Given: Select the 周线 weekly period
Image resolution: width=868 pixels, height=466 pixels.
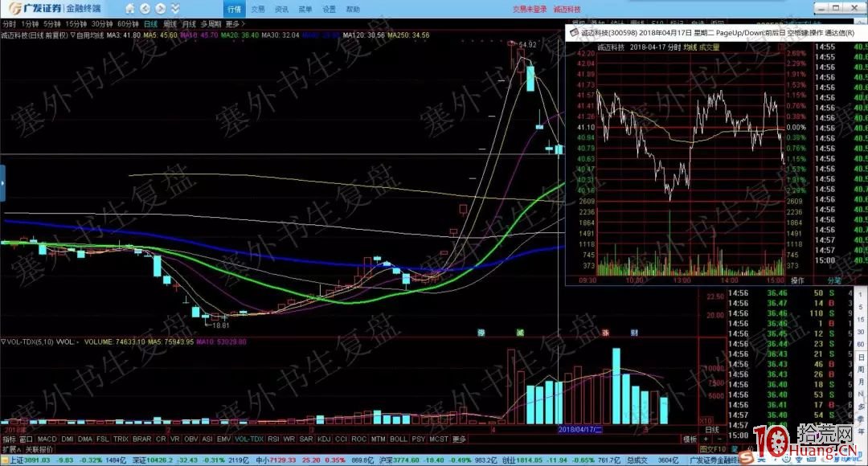Looking at the screenshot, I should coord(170,24).
